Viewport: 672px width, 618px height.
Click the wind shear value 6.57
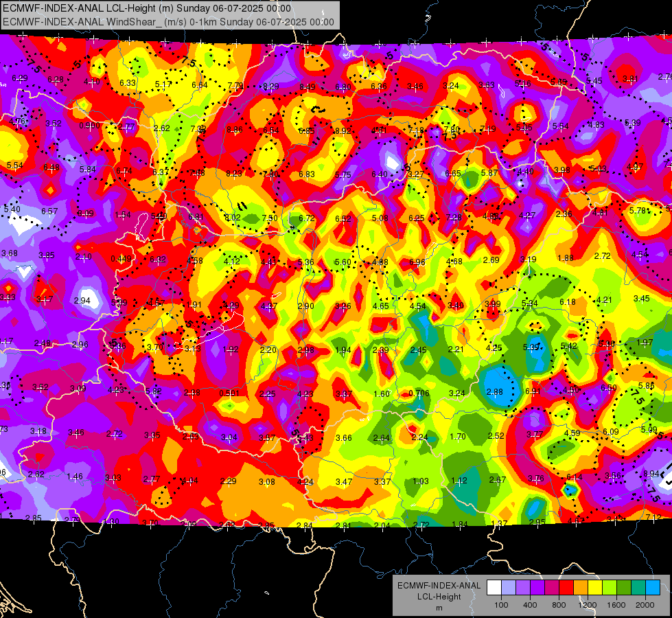[x=49, y=211]
